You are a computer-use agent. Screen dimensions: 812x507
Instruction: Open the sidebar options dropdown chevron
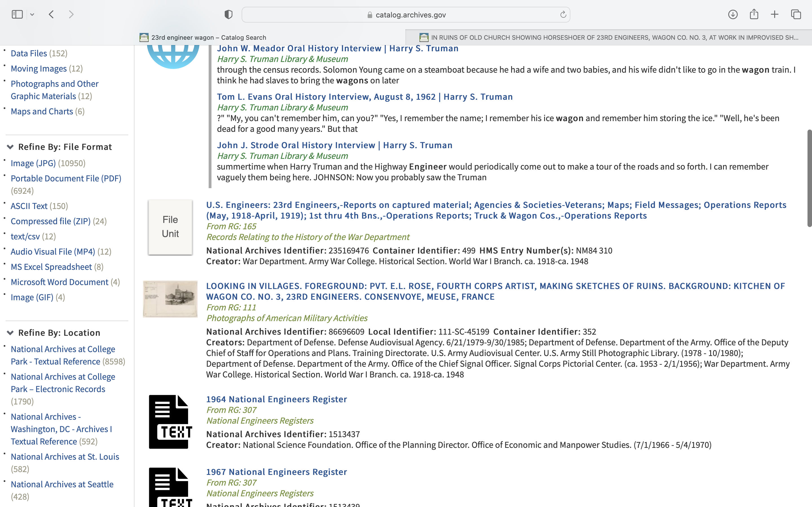coord(32,14)
